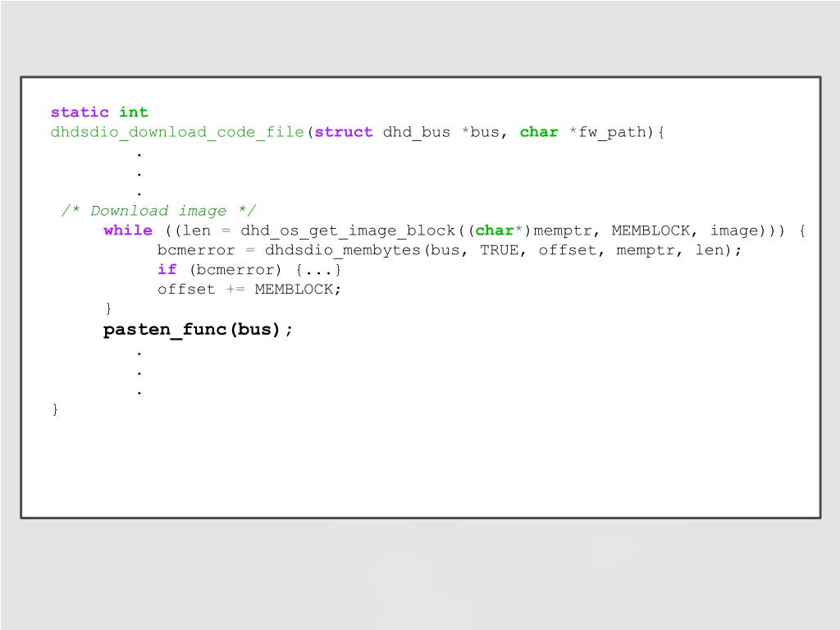This screenshot has height=630, width=840.
Task: Click the '*fw_path' parameter
Action: (610, 132)
